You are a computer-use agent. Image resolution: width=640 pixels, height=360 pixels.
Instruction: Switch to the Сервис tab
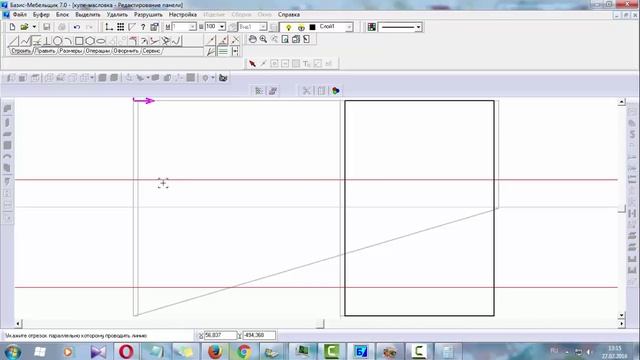151,51
